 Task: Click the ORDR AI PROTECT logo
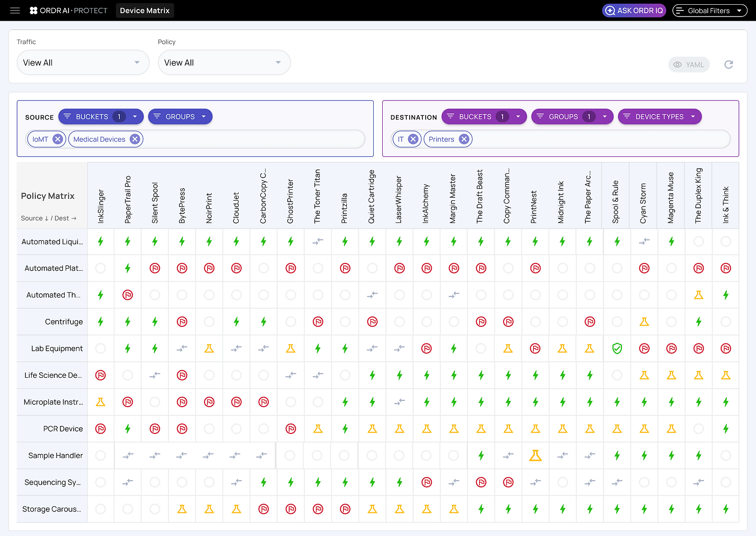pyautogui.click(x=69, y=10)
